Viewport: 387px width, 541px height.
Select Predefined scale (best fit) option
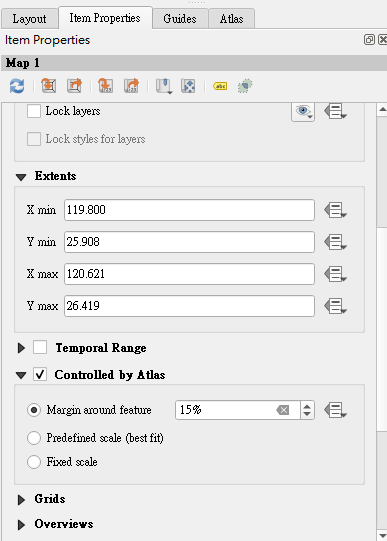(34, 438)
